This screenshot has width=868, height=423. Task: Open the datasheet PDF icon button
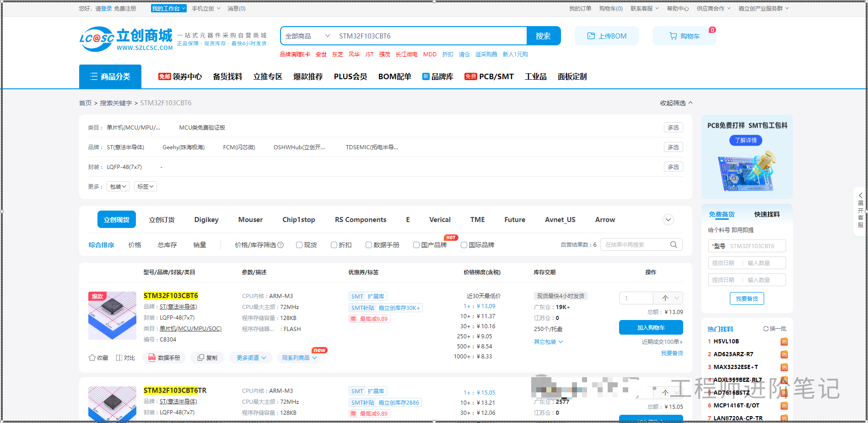tap(152, 358)
